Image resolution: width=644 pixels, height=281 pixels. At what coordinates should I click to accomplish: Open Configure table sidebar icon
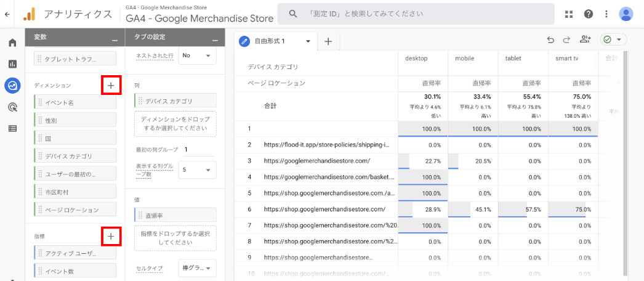tap(12, 129)
